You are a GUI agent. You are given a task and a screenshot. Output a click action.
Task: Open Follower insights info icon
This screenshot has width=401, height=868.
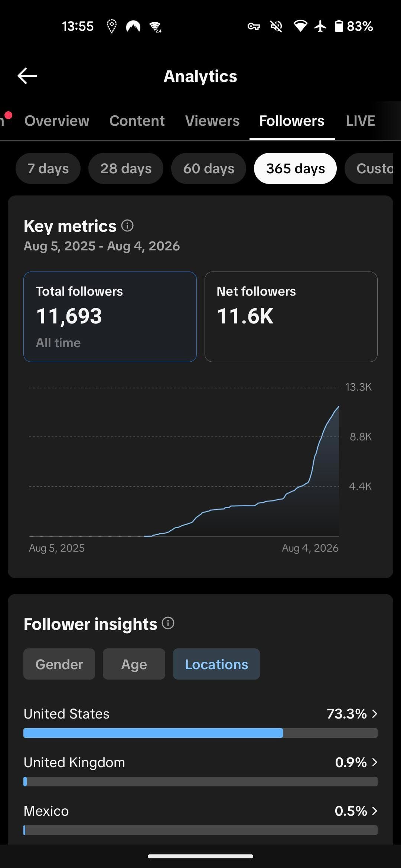(x=168, y=623)
